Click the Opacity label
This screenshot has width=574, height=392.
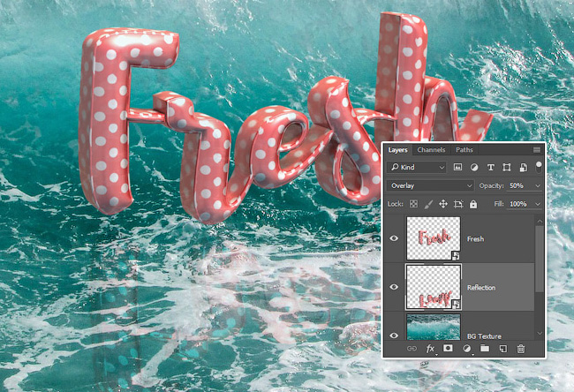(492, 185)
